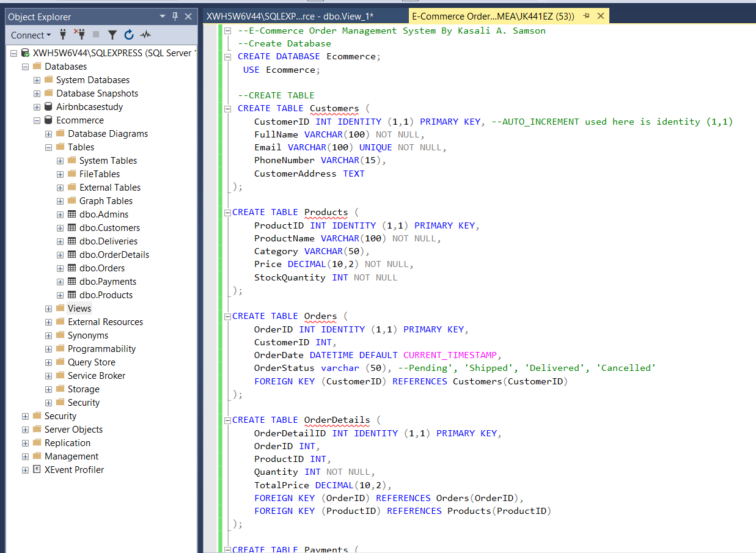756x553 pixels.
Task: Click the Graph Tables folder icon
Action: (x=72, y=200)
